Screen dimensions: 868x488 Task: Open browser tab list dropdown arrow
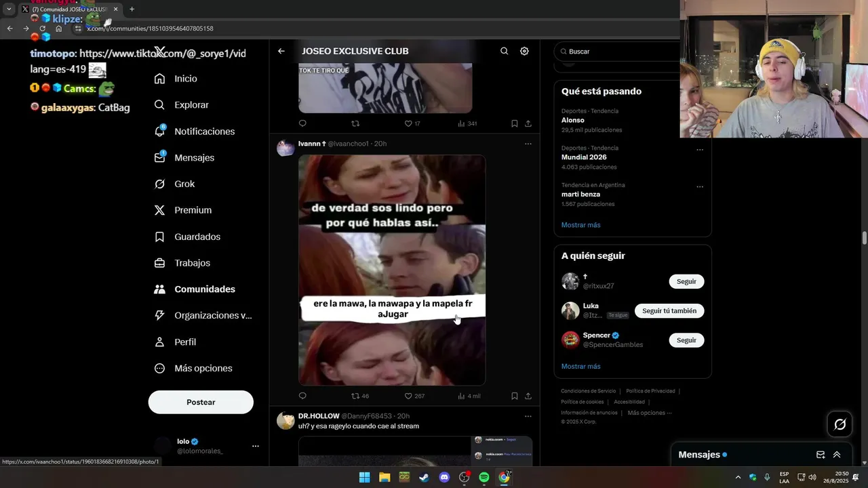tap(9, 9)
